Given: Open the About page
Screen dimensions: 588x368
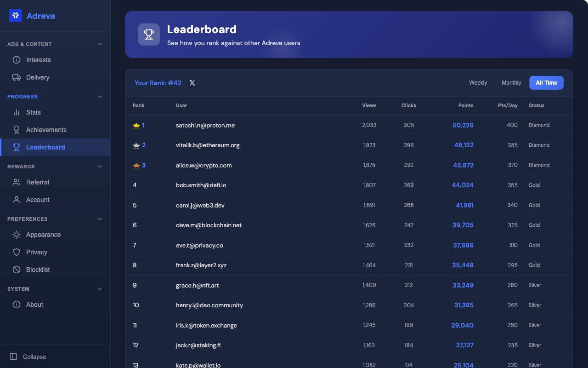Looking at the screenshot, I should (34, 305).
